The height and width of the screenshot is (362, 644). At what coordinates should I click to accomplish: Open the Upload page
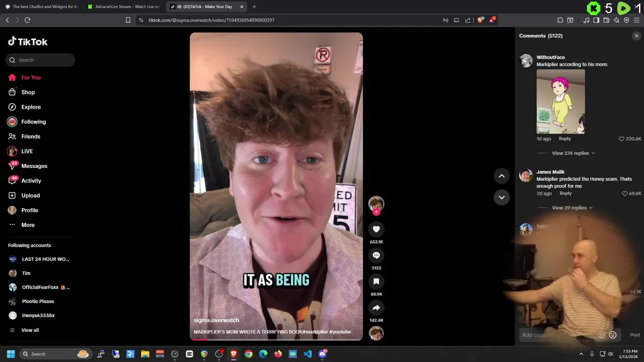(x=30, y=196)
